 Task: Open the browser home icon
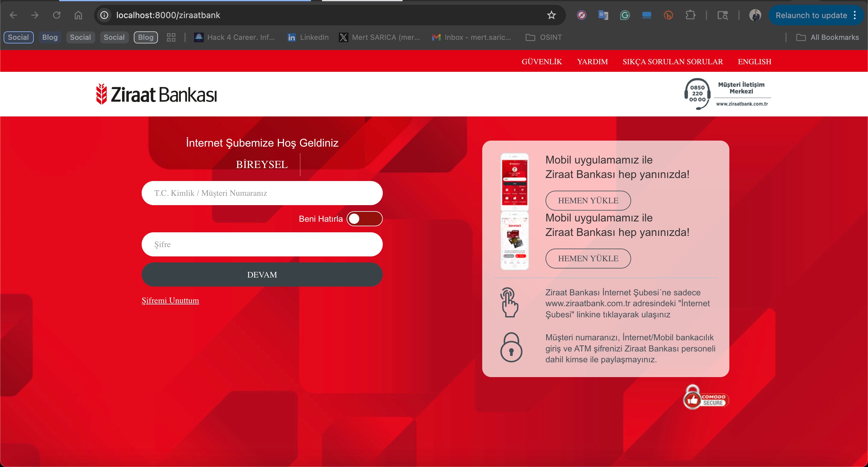78,15
